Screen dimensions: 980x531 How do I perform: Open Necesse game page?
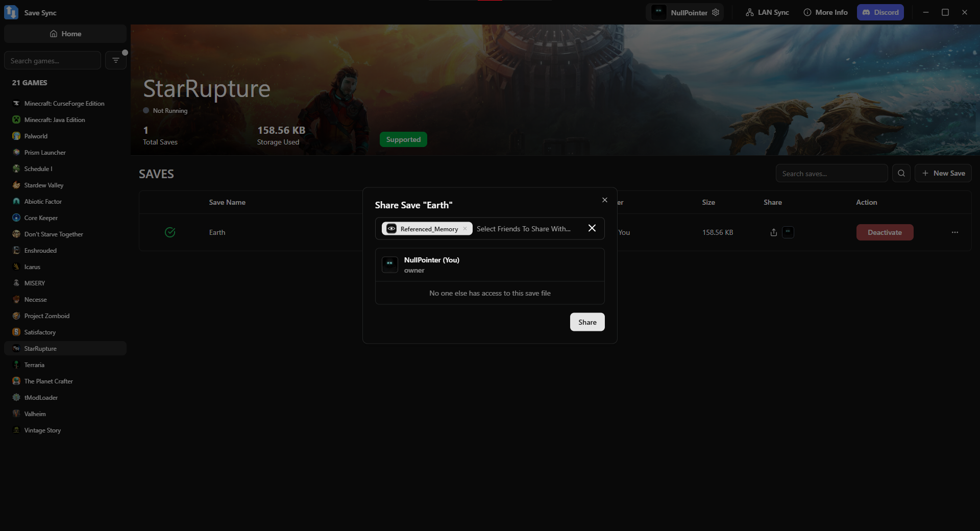[65, 300]
